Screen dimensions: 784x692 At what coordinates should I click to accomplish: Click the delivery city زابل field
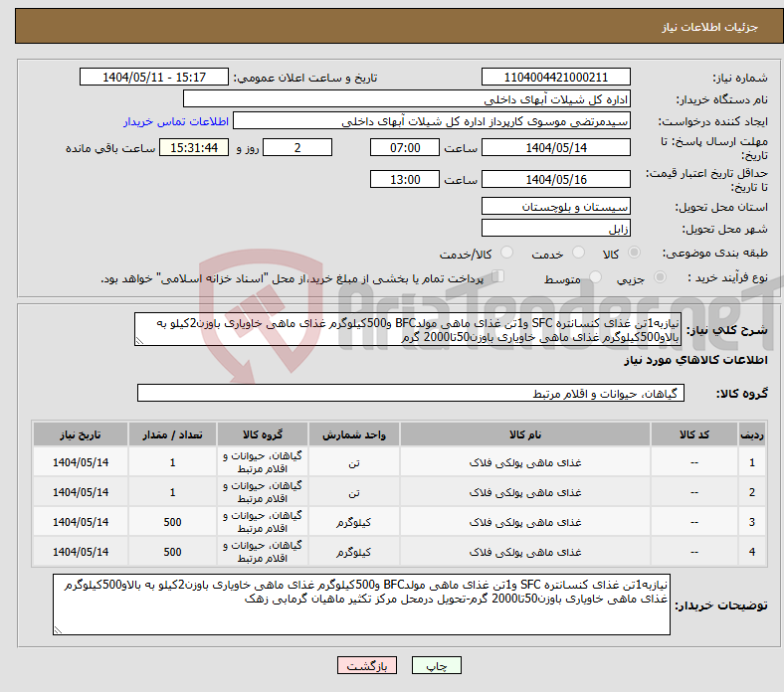(555, 228)
